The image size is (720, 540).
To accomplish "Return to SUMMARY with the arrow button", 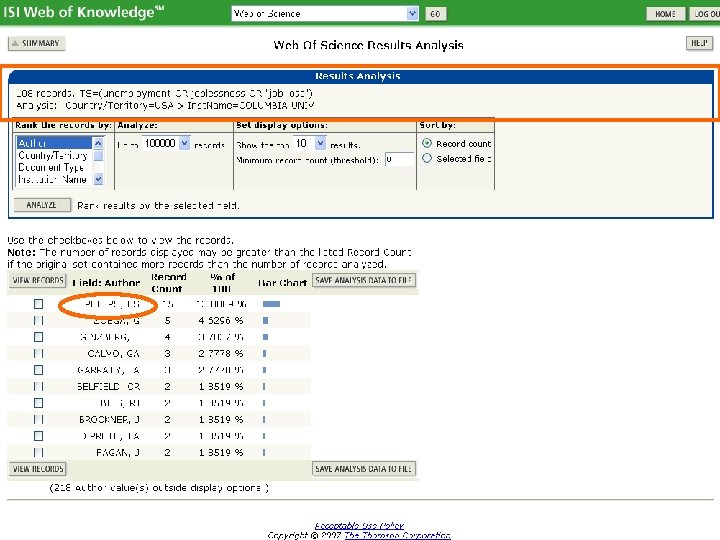I will tap(36, 43).
